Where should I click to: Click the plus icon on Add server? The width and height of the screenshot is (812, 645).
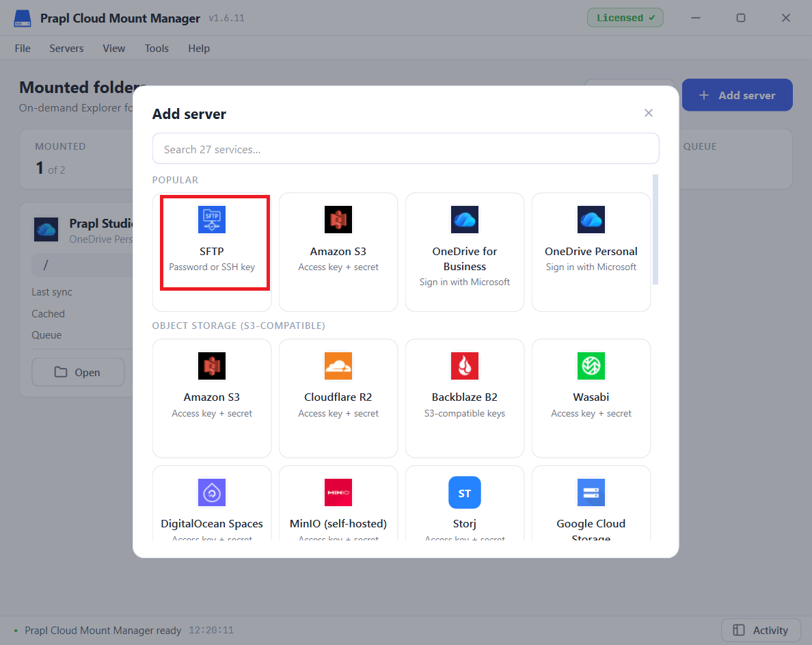tap(704, 95)
